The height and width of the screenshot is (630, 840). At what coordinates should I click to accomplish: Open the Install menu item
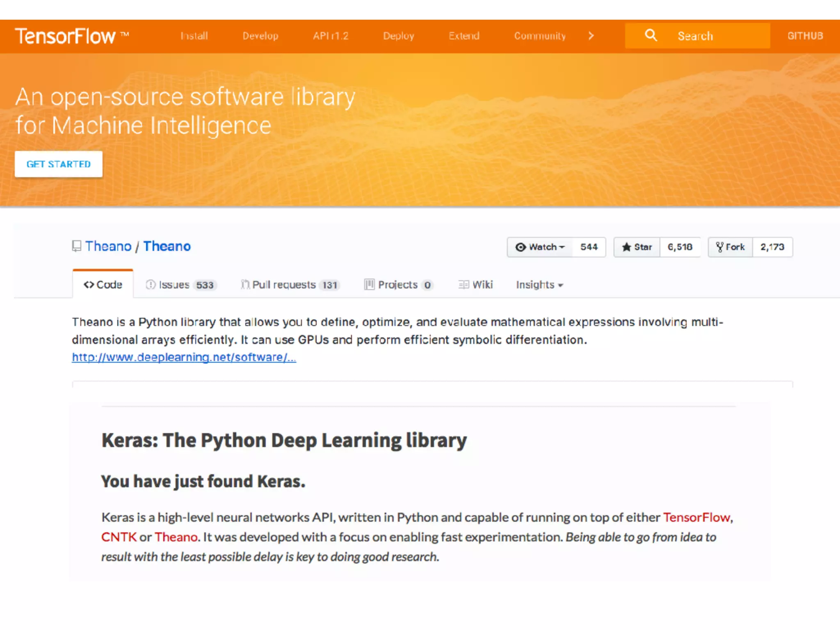194,36
